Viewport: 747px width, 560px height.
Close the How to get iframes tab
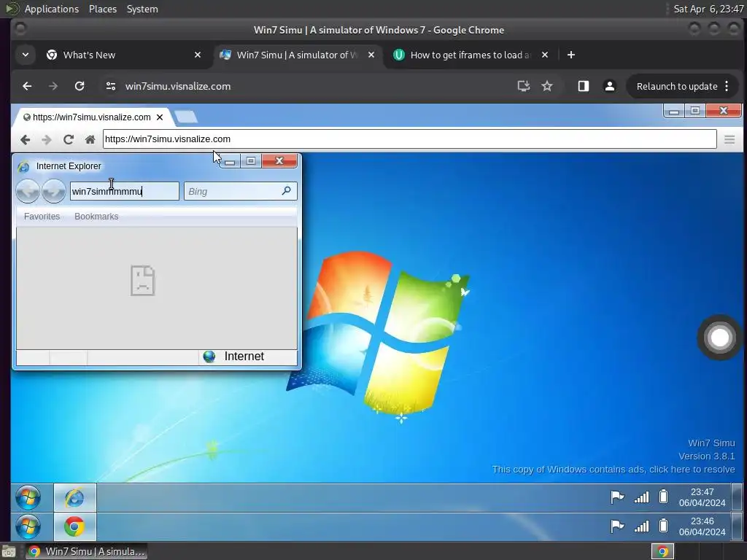[x=545, y=55]
